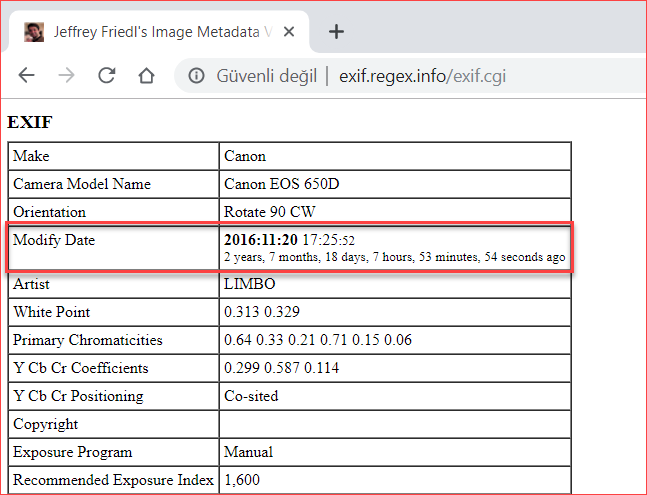Select Rotate 90 CW value

pos(270,212)
